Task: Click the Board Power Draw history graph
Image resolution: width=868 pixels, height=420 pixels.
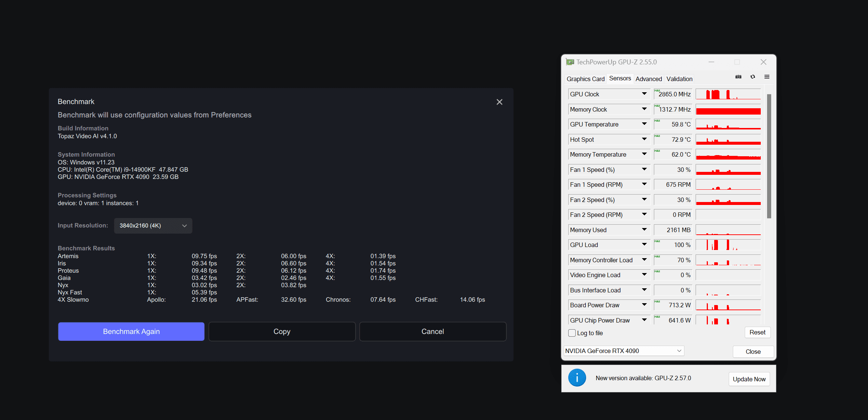Action: coord(728,305)
